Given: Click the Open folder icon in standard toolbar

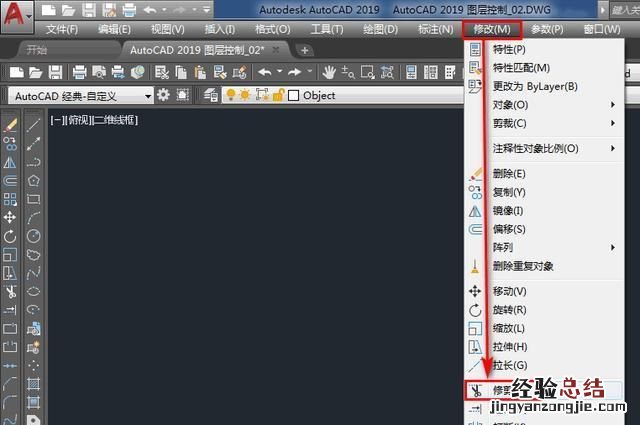Looking at the screenshot, I should tap(36, 73).
